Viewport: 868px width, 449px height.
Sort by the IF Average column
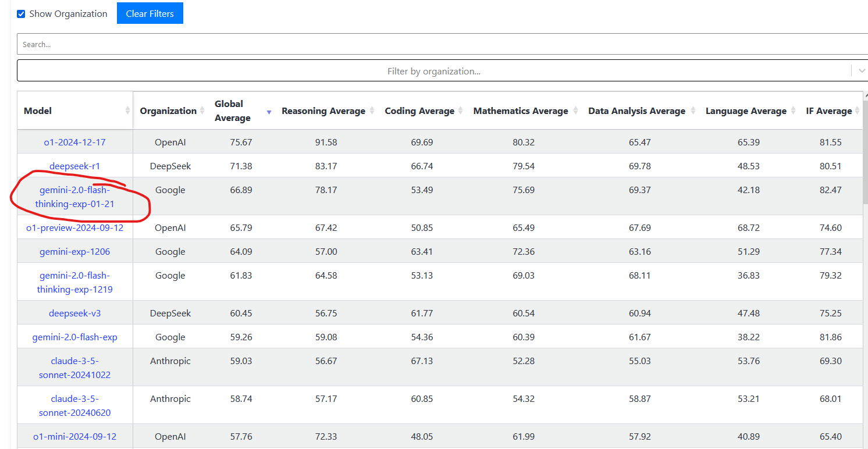point(831,111)
